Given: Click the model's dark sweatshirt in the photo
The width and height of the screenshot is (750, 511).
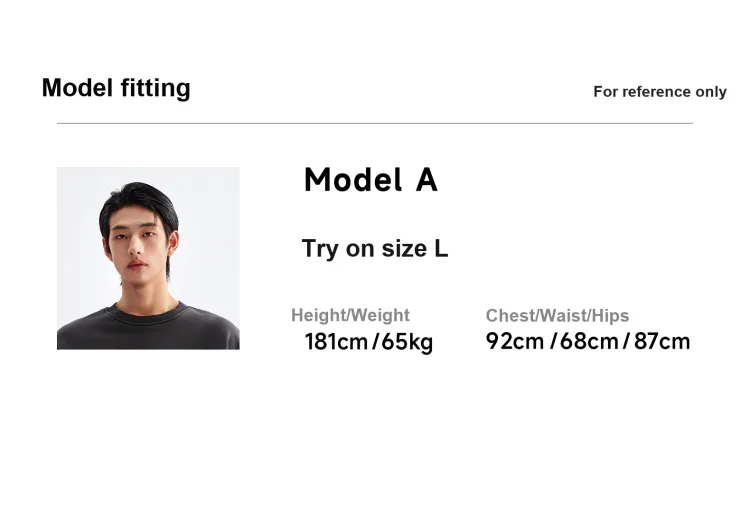Looking at the screenshot, I should tap(148, 331).
